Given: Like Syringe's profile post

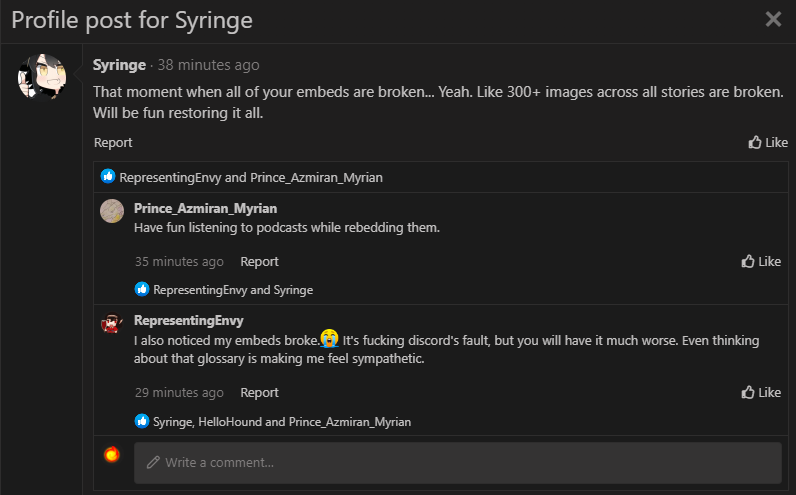Looking at the screenshot, I should click(x=768, y=142).
